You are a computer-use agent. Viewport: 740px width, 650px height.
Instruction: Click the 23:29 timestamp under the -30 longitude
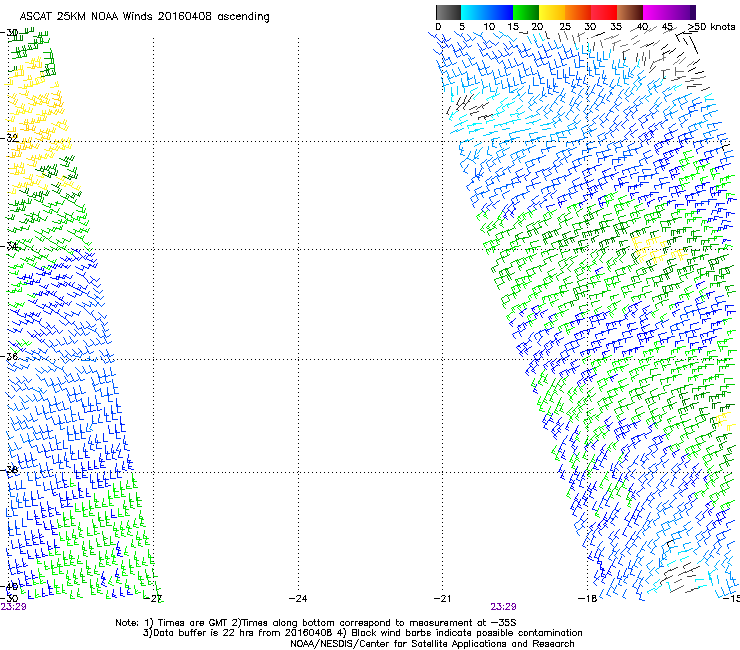click(x=13, y=607)
